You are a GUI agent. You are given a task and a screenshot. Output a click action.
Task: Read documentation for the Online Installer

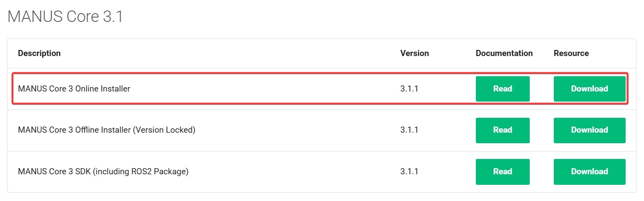pyautogui.click(x=503, y=89)
